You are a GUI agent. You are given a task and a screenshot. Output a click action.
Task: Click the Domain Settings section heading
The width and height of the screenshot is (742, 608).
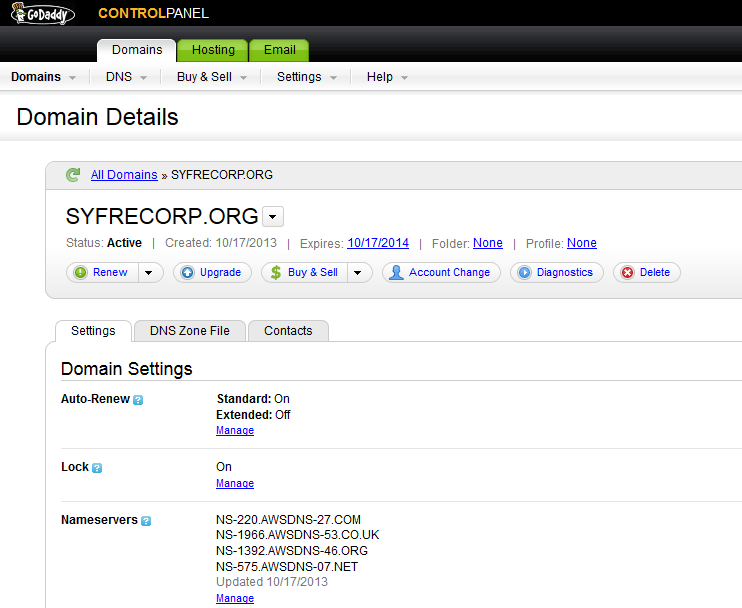(126, 369)
